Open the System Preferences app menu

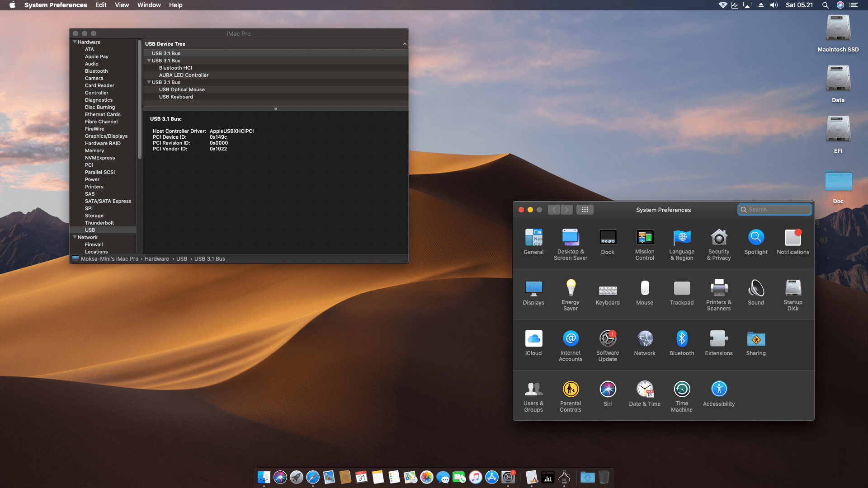pyautogui.click(x=56, y=5)
